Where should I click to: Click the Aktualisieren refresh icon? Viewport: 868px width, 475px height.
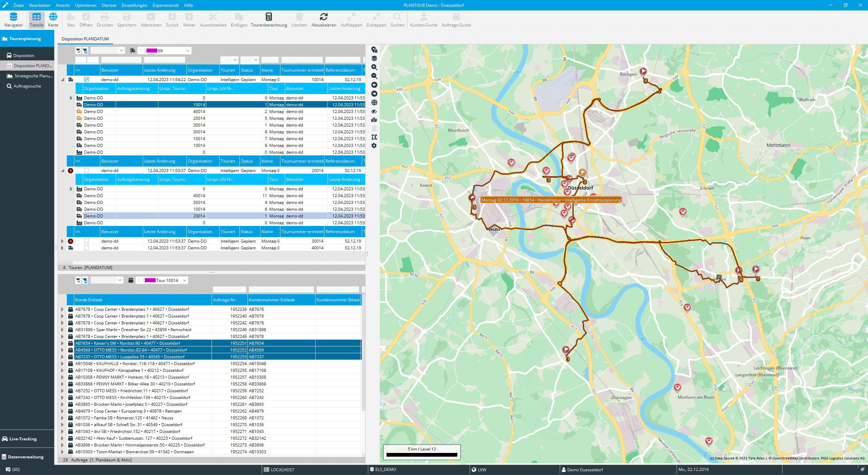(x=323, y=17)
